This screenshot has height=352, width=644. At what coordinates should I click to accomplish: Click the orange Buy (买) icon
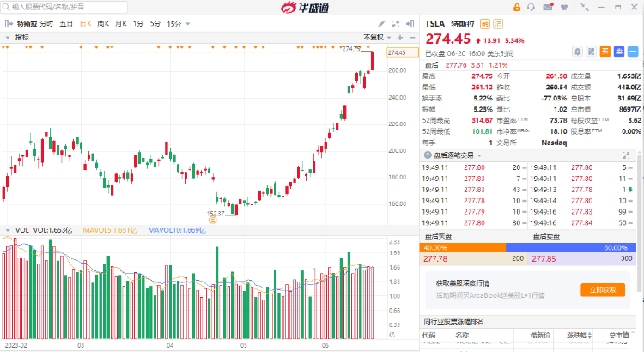point(605,52)
